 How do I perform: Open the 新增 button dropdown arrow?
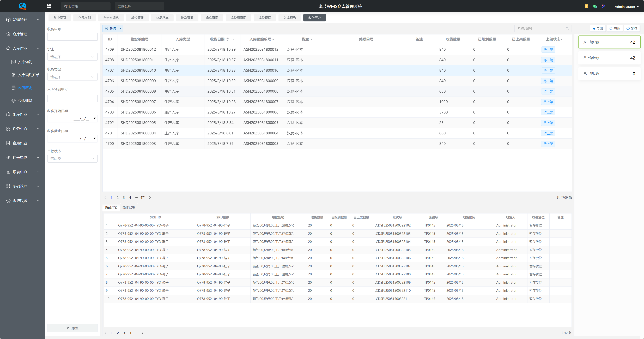point(120,28)
